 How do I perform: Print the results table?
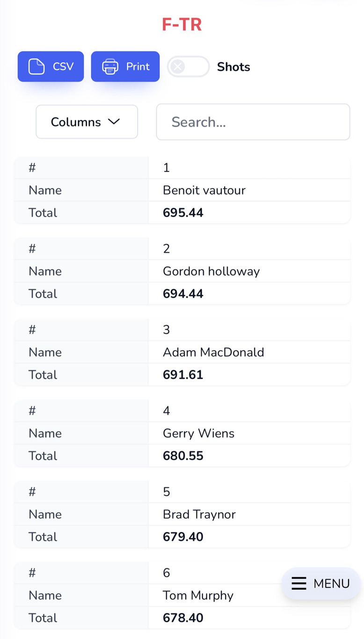125,66
